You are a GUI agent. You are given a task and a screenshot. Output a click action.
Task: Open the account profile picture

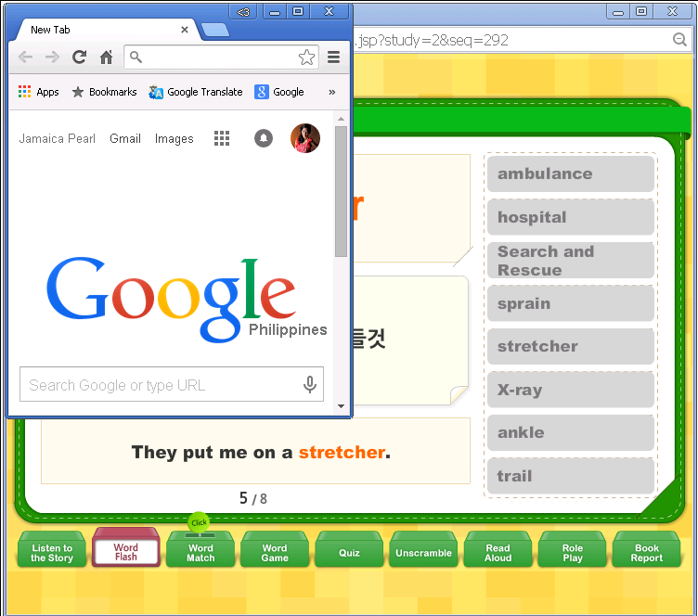click(x=305, y=138)
